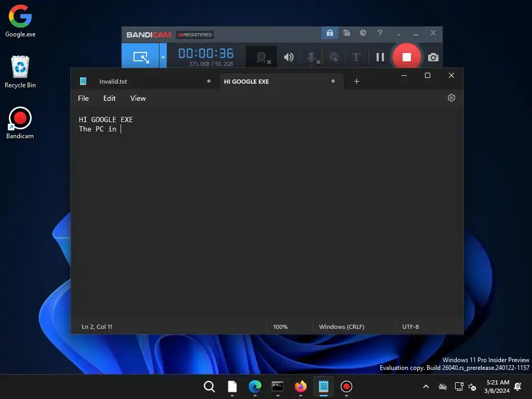Open the command prompt taskbar icon

[277, 387]
